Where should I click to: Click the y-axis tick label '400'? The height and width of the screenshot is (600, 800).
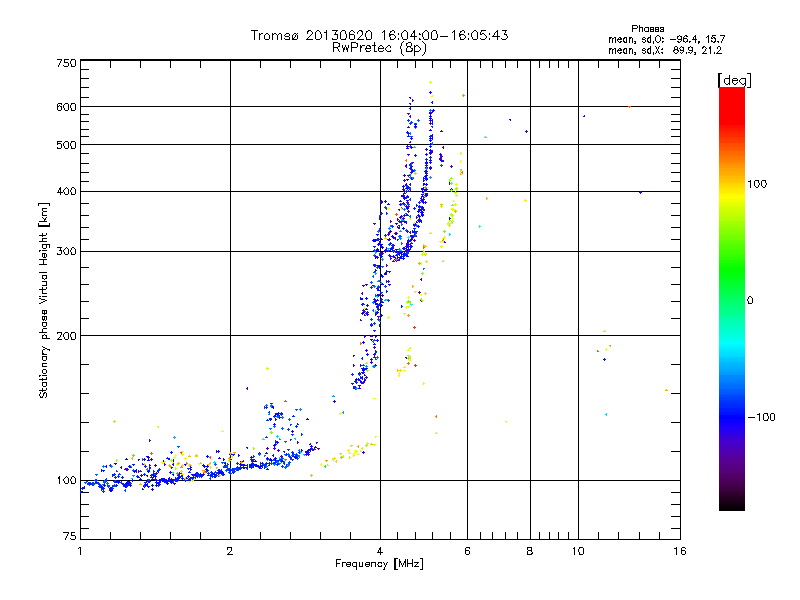click(x=66, y=192)
